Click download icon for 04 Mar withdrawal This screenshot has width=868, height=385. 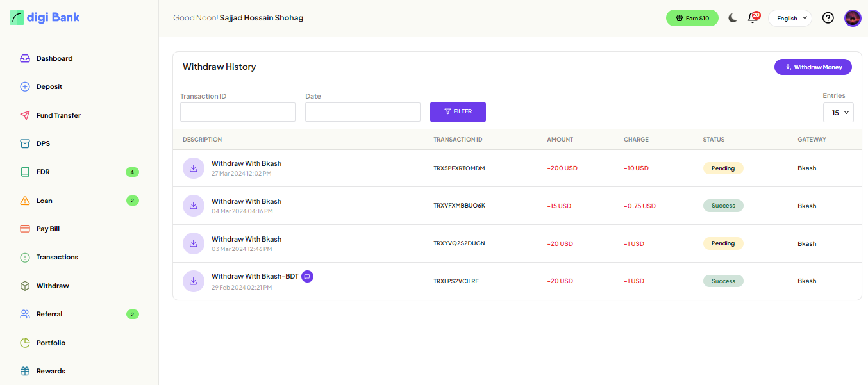(x=194, y=206)
